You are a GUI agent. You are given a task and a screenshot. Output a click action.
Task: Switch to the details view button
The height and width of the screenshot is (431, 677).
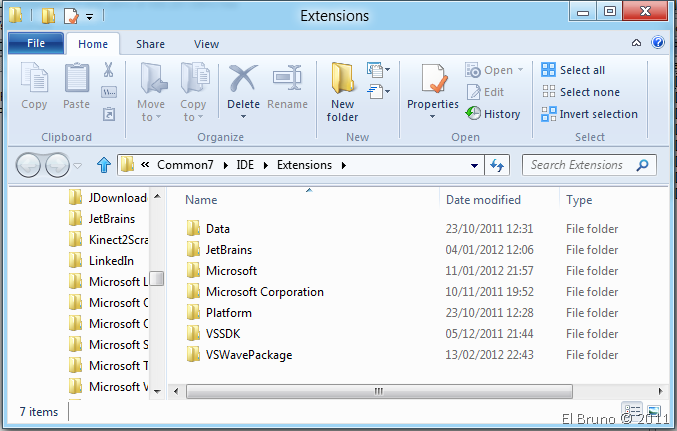[x=631, y=411]
